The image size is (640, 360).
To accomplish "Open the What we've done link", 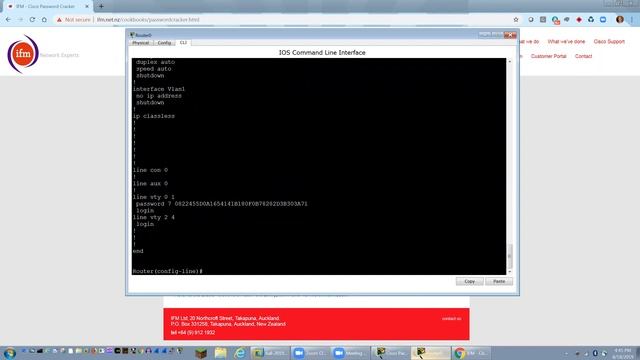I will (566, 42).
